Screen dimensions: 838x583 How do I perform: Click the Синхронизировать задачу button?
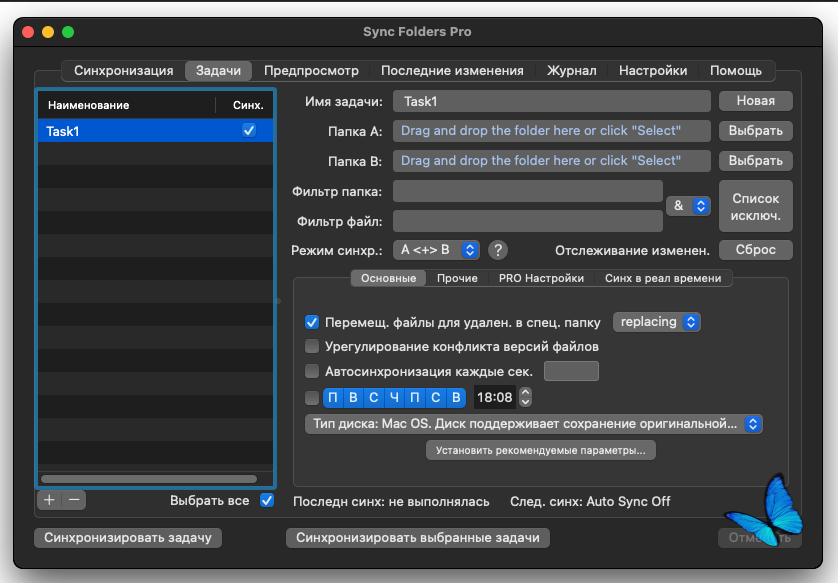128,538
